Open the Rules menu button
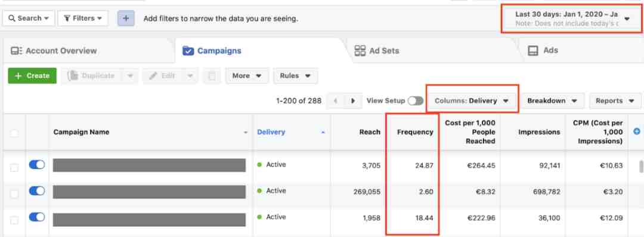The width and height of the screenshot is (644, 237). [x=295, y=76]
